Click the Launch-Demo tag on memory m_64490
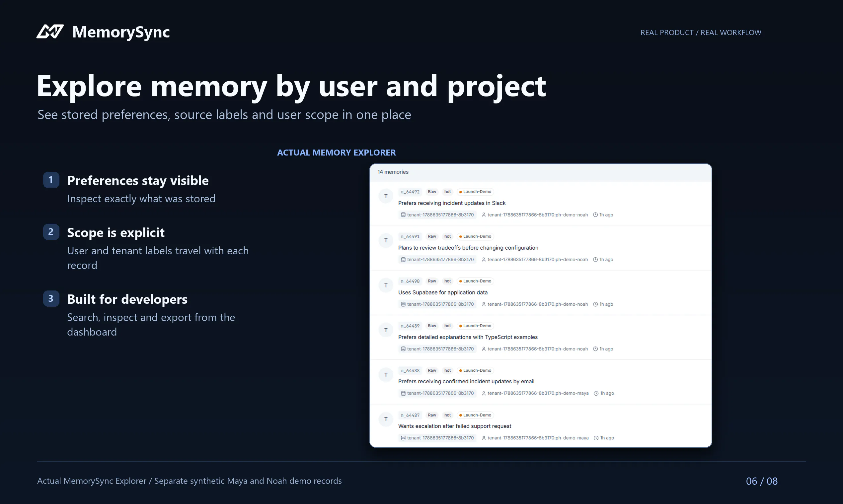Image resolution: width=843 pixels, height=504 pixels. click(475, 281)
